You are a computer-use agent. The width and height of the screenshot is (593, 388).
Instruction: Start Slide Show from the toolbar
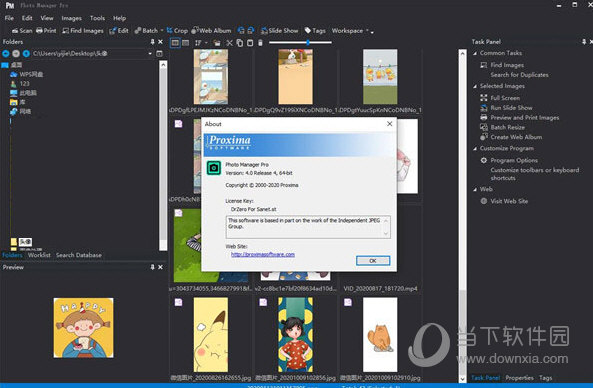(279, 31)
